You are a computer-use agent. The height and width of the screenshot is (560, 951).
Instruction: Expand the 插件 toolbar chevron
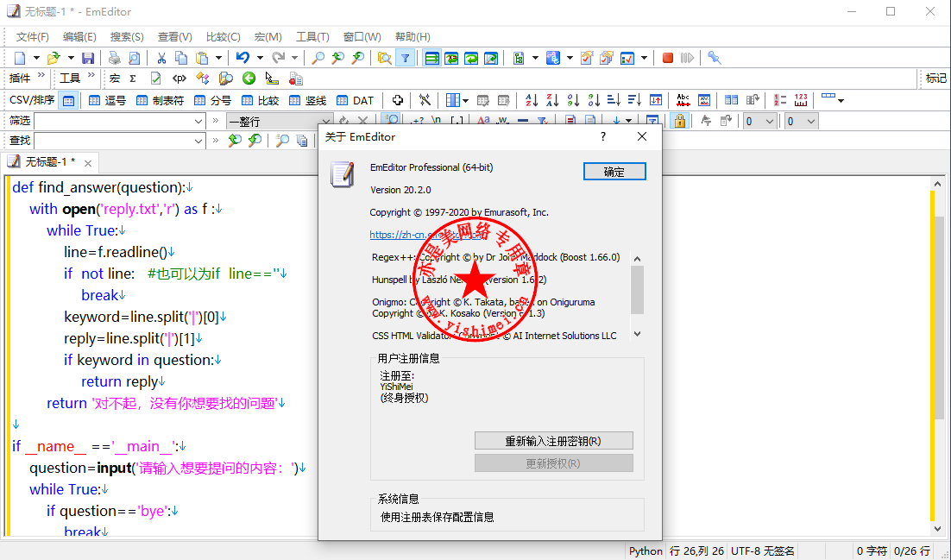click(x=41, y=75)
